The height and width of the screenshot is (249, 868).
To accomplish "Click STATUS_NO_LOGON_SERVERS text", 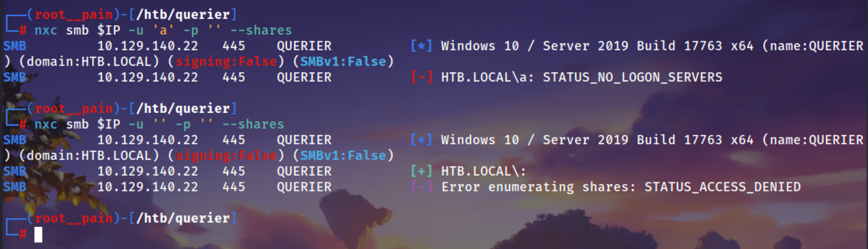I will point(633,77).
